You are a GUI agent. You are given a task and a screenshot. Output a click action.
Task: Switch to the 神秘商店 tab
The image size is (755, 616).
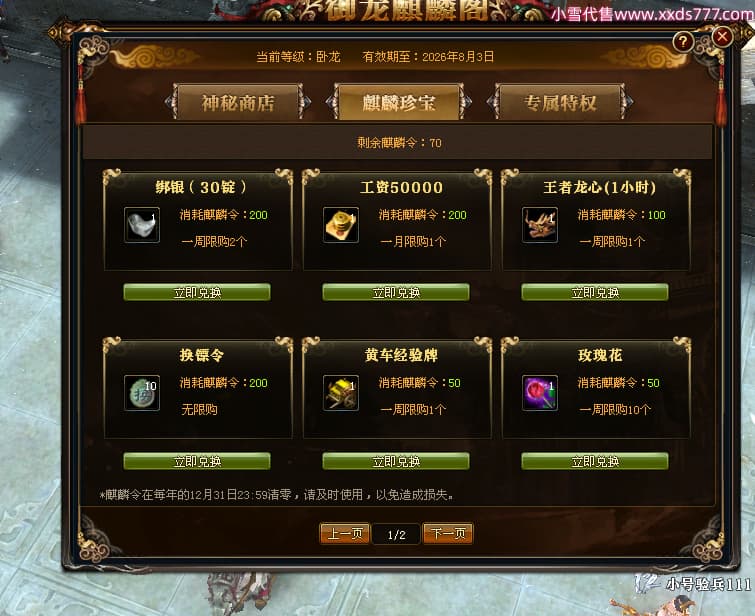tap(238, 102)
